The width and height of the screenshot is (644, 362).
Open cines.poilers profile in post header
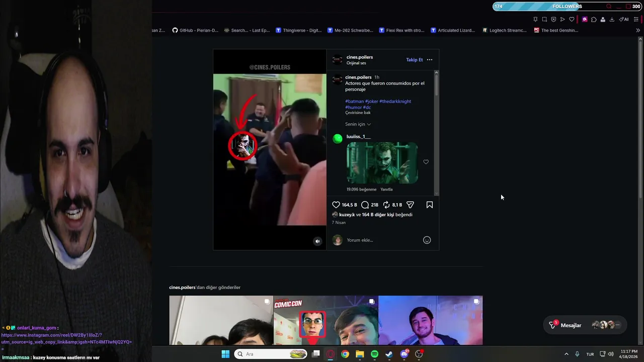(360, 57)
